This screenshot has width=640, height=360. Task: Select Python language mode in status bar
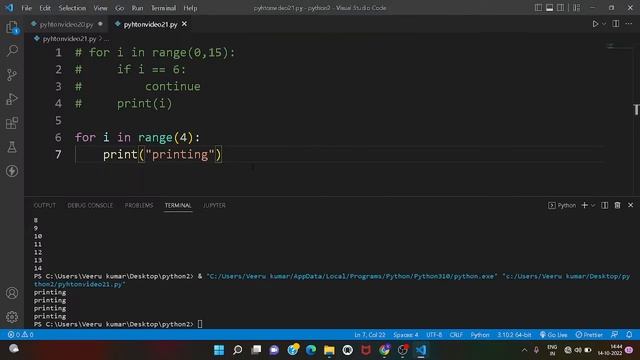[x=480, y=335]
